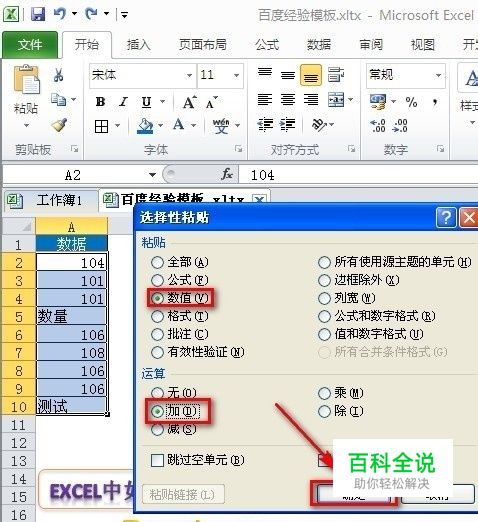Click the font color A icon
Image resolution: width=478 pixels, height=522 pixels.
178,125
